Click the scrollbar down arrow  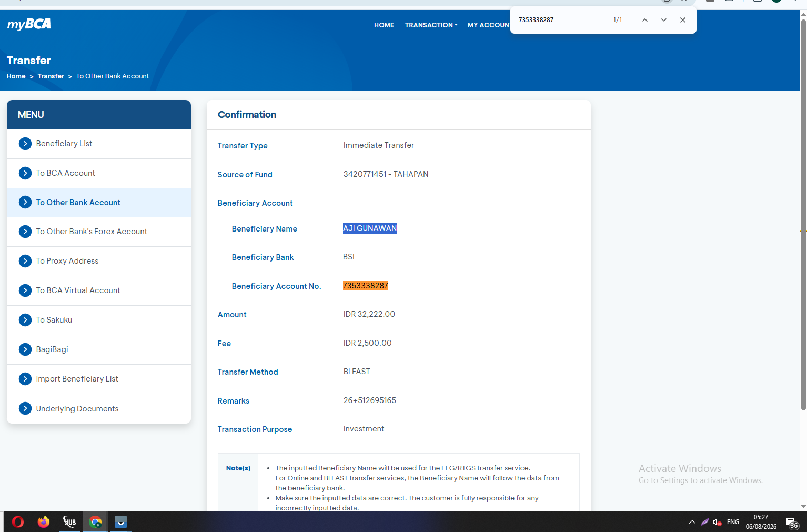(803, 507)
